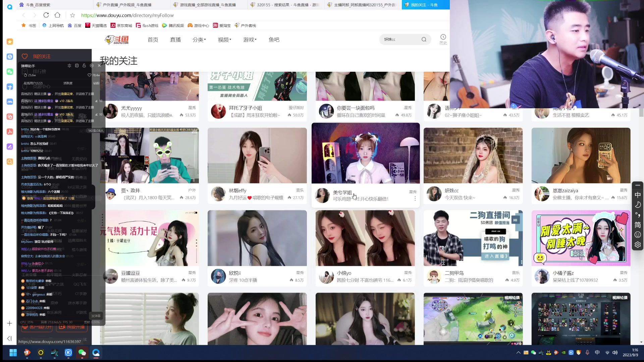The image size is (644, 362).
Task: Click the 发弹幕 send button
Action: (x=96, y=316)
